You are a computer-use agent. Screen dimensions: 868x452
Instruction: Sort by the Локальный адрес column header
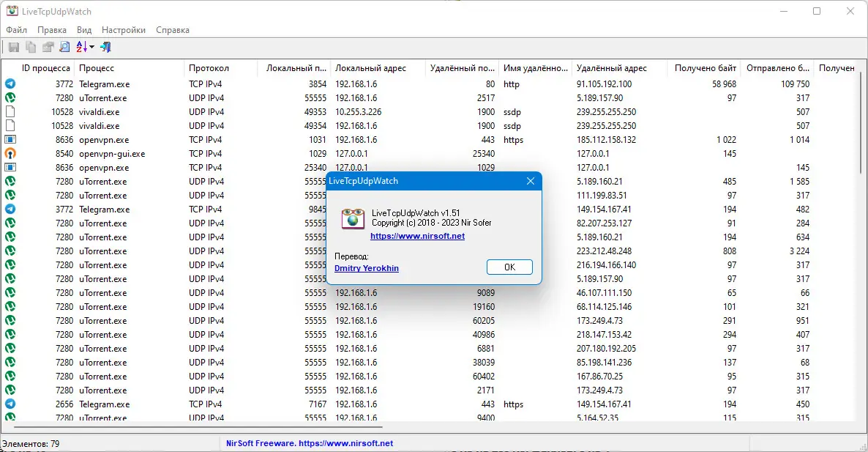pos(370,68)
